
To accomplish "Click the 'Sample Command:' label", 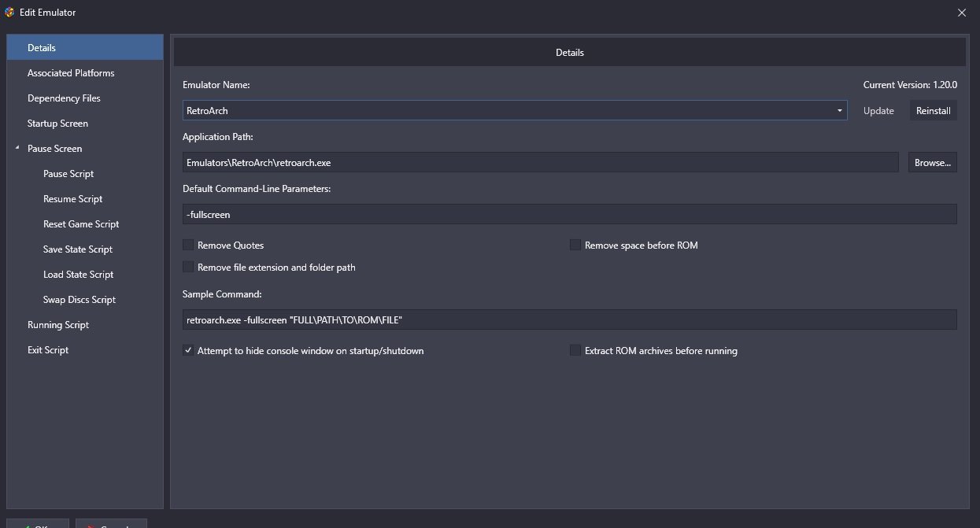I will [222, 294].
